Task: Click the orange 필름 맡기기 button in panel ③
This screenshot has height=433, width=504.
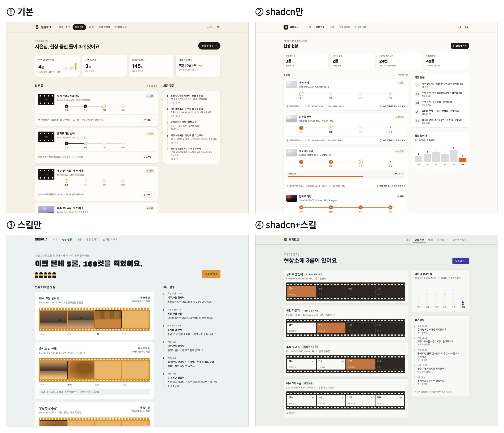Action: [x=211, y=274]
